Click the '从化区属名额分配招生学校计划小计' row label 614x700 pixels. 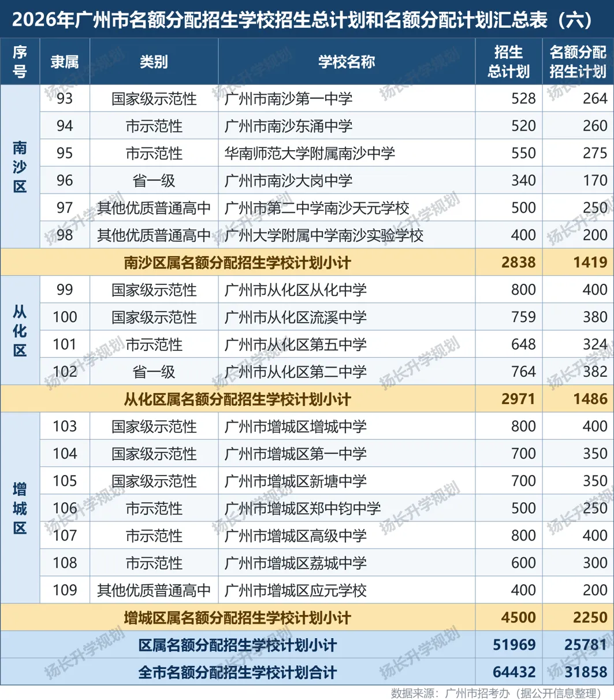(x=237, y=399)
